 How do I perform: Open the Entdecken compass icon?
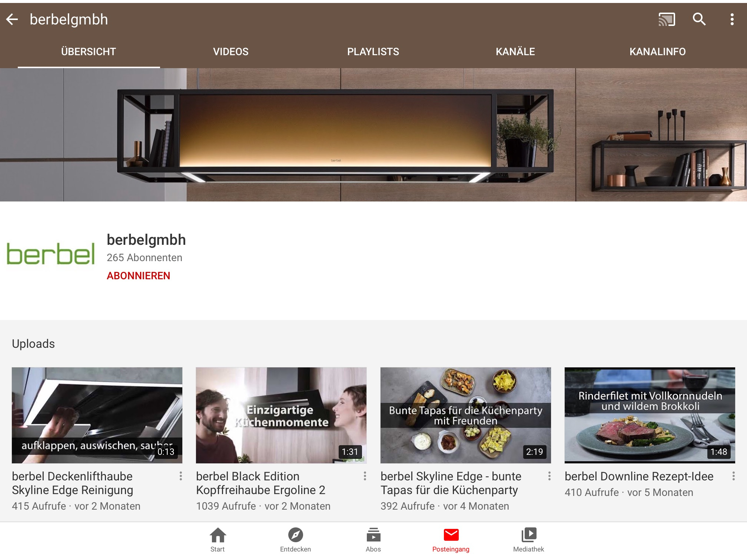pyautogui.click(x=295, y=539)
